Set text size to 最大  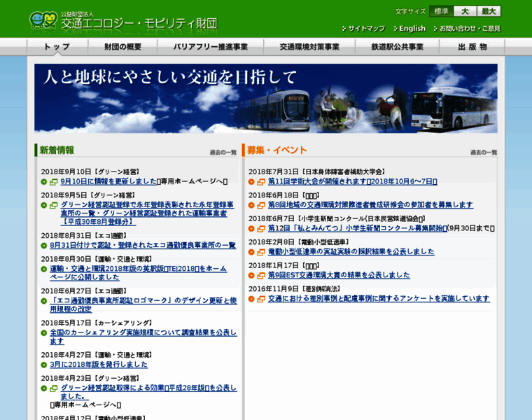[489, 11]
